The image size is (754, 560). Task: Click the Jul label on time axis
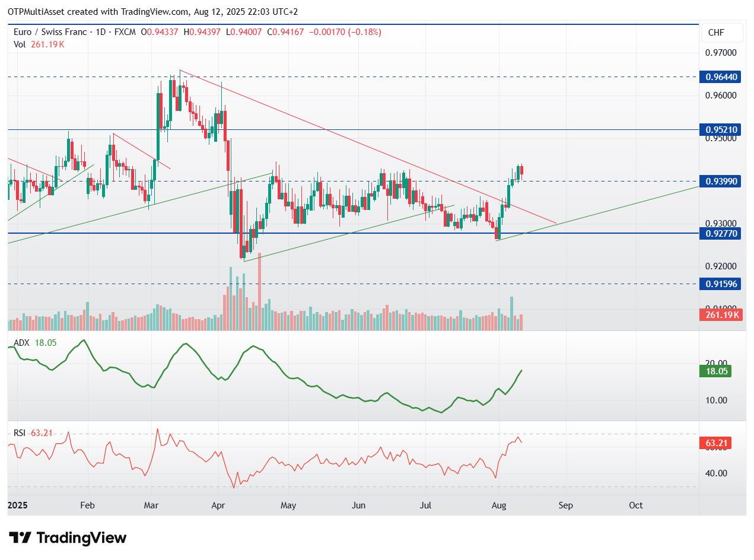425,506
